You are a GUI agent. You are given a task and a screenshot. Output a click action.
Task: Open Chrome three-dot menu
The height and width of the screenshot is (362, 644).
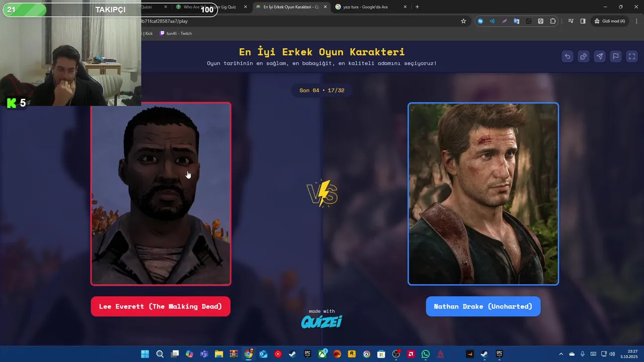[636, 21]
